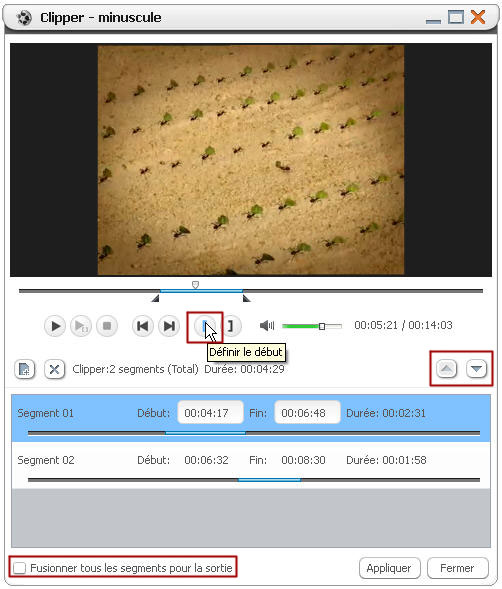Select the Segment 01 row label

tap(45, 413)
